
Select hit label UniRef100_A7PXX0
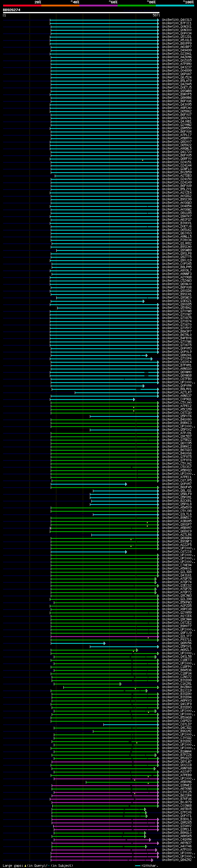pos(177,850)
